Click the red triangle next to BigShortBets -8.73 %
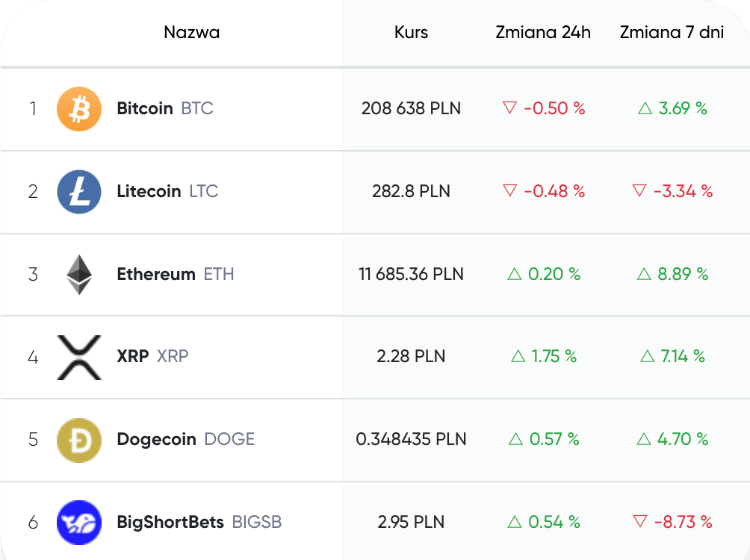Image resolution: width=750 pixels, height=560 pixels. [x=640, y=521]
